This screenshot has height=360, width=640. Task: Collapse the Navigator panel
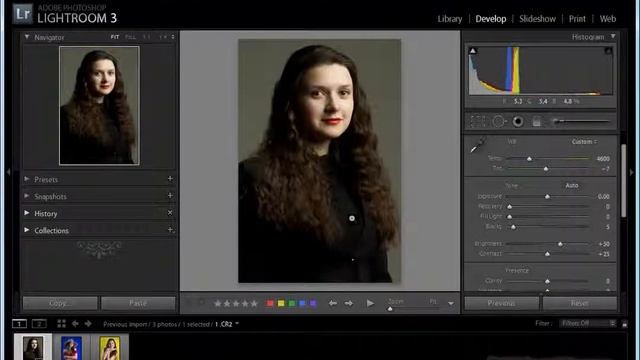click(x=27, y=37)
